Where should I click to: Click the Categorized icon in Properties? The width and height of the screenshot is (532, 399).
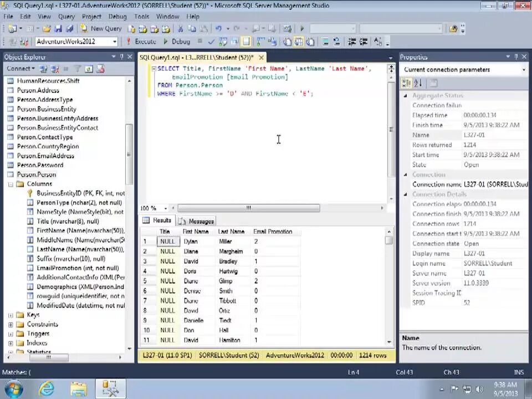pyautogui.click(x=406, y=83)
